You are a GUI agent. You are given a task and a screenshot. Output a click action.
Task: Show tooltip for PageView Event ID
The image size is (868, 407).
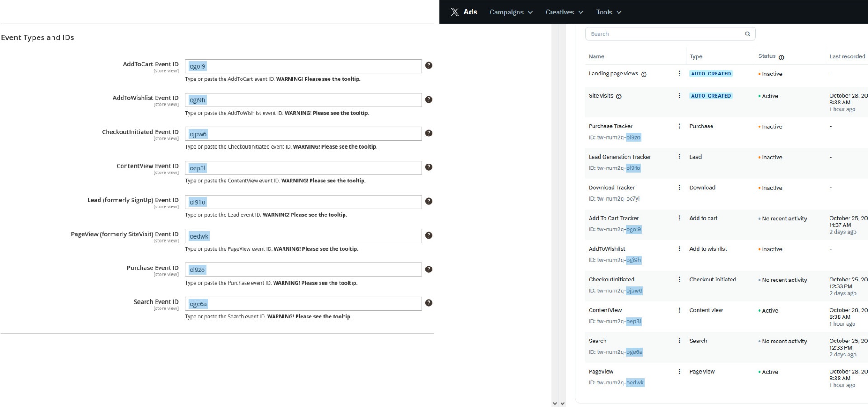429,235
